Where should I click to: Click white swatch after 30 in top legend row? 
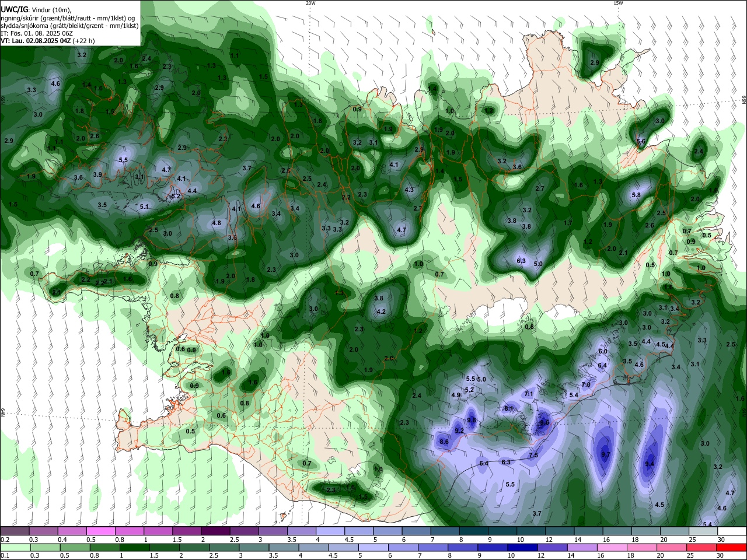click(x=732, y=531)
